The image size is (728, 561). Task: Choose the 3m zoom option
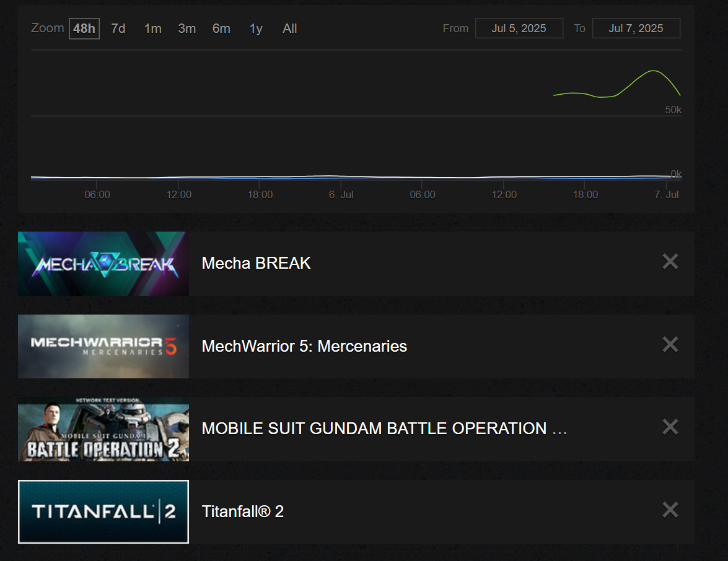[x=186, y=28]
